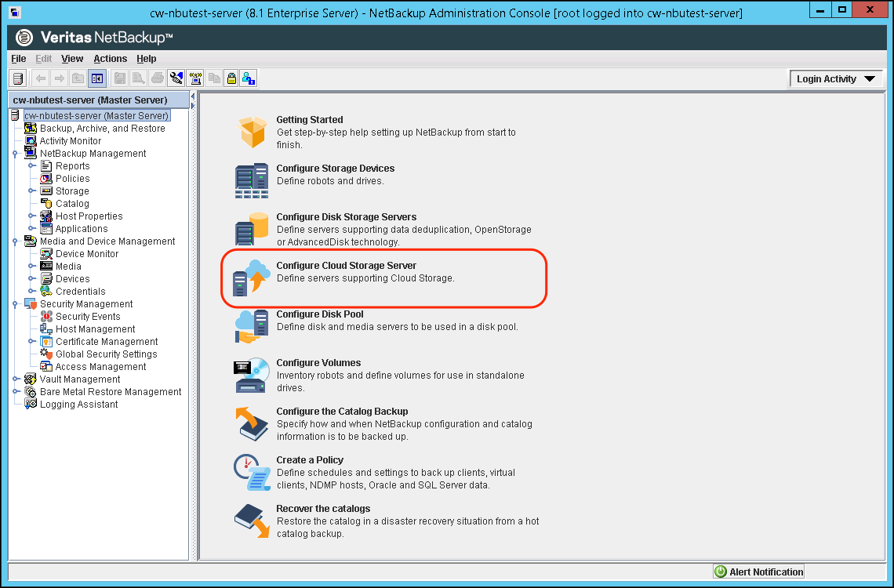Select Access Management in the tree

[x=100, y=366]
